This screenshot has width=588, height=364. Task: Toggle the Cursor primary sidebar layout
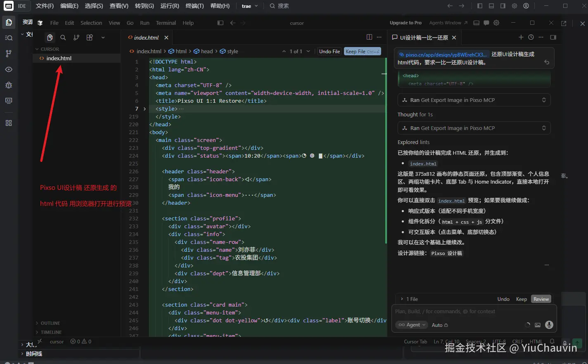coord(220,23)
